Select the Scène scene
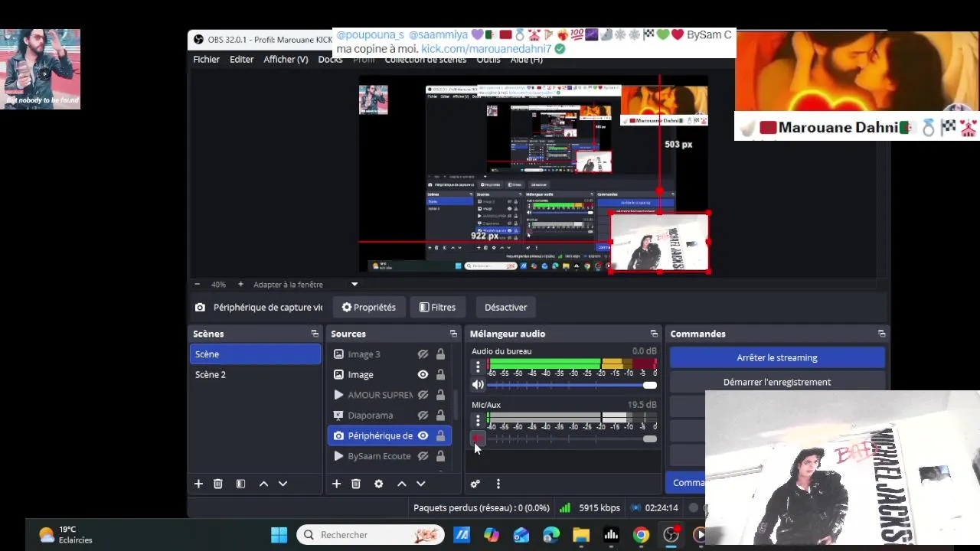The image size is (980, 551). [x=255, y=354]
